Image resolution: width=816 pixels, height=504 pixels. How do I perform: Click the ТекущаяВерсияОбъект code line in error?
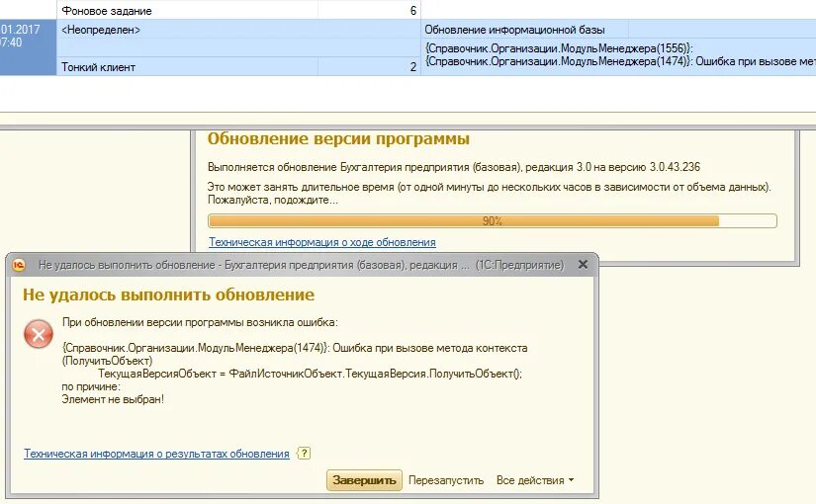(311, 374)
